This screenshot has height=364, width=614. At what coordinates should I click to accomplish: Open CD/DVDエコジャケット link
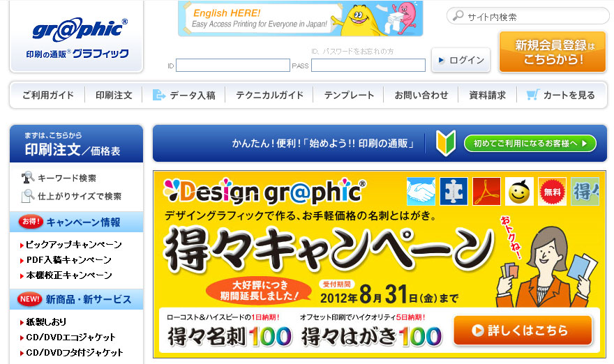coord(71,338)
